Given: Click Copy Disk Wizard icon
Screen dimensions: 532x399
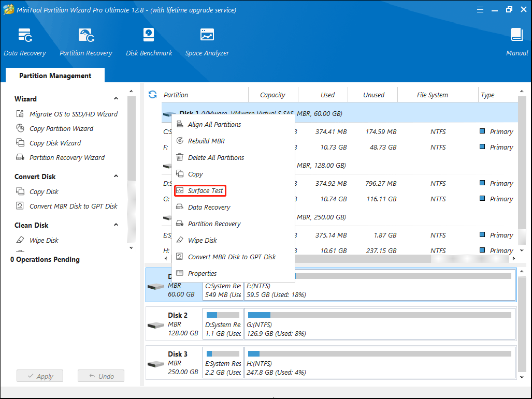Looking at the screenshot, I should pos(20,143).
